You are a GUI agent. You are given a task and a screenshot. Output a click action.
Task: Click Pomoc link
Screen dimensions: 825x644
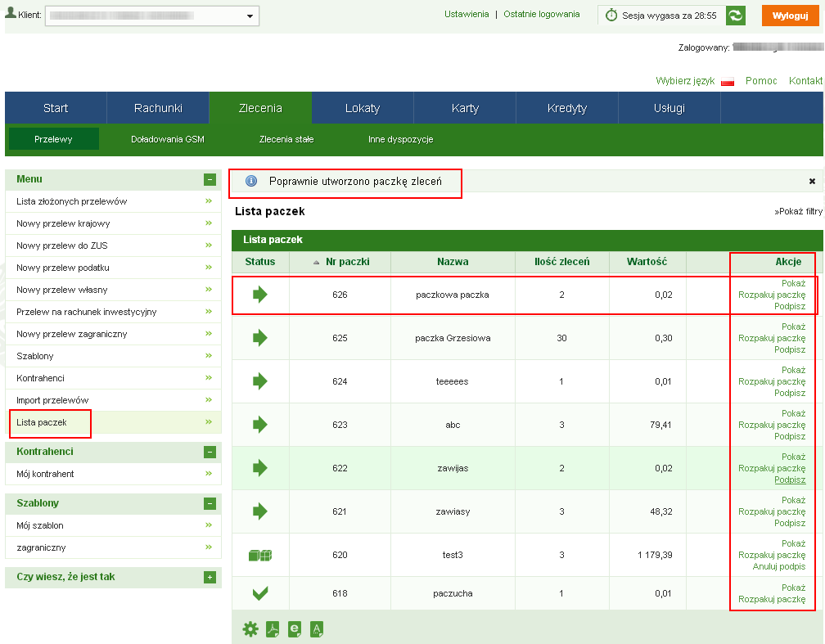(x=761, y=81)
